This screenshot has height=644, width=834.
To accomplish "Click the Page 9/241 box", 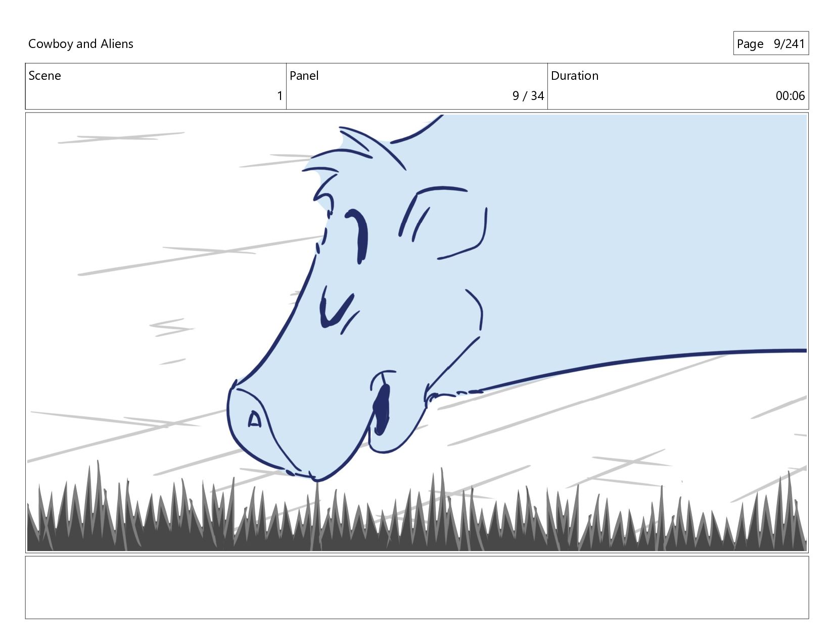I will click(x=771, y=43).
